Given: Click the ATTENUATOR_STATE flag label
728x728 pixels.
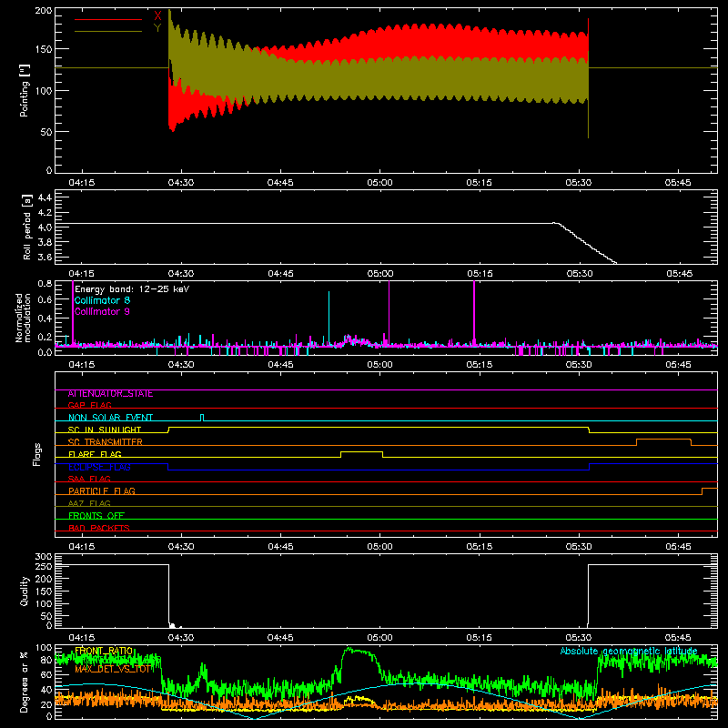Looking at the screenshot, I should (110, 394).
